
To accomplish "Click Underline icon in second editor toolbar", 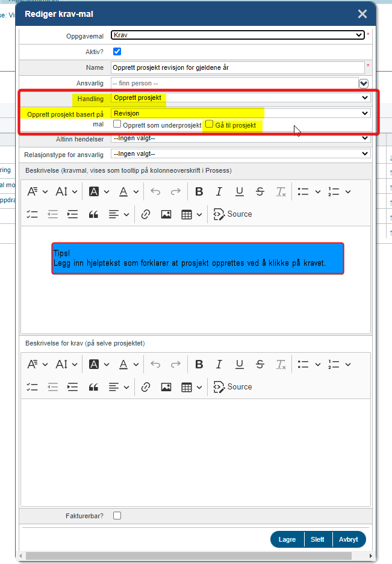I will pyautogui.click(x=240, y=365).
